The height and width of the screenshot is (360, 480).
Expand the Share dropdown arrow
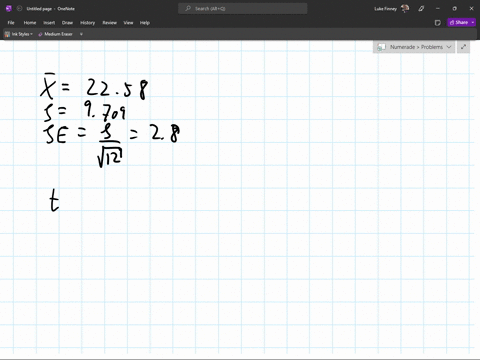[473, 22]
